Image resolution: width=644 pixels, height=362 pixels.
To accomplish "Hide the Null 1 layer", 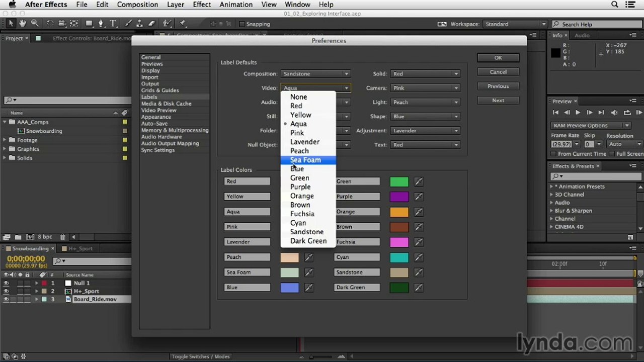I will (x=6, y=283).
